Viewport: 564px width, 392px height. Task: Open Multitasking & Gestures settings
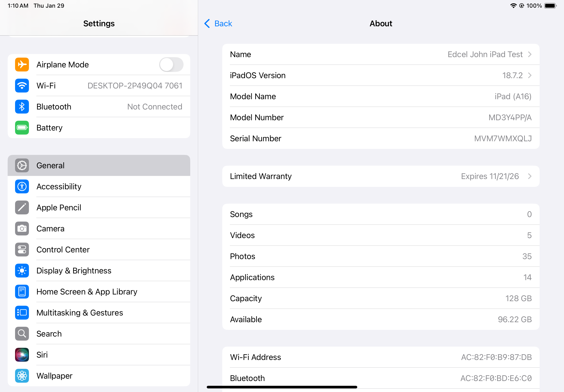click(x=99, y=313)
